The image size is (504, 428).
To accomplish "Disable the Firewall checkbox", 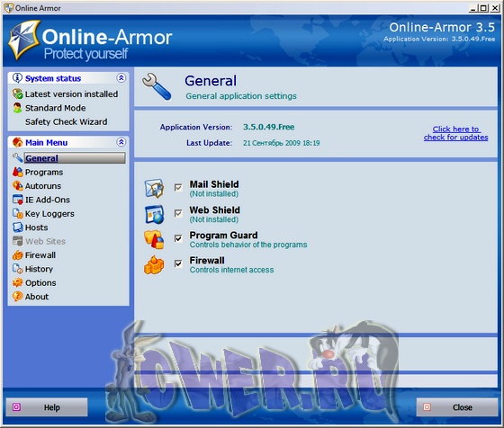I will coord(178,263).
